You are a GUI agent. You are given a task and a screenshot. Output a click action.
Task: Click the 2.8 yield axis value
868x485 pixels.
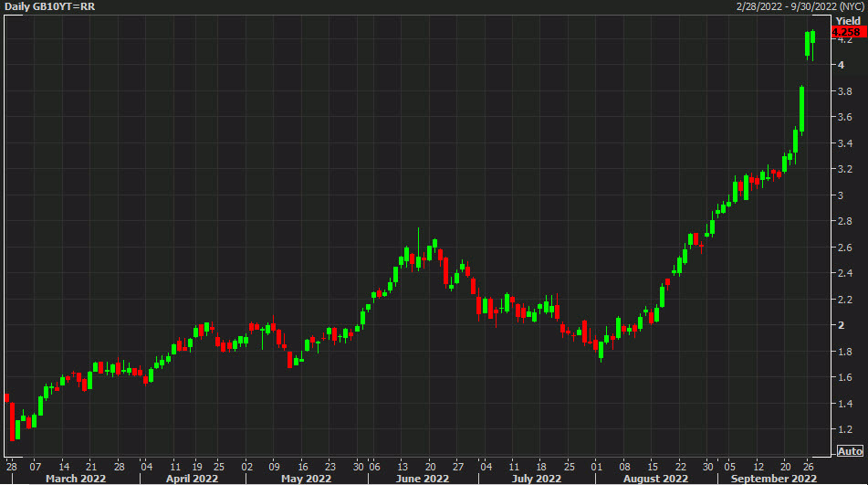tap(845, 221)
